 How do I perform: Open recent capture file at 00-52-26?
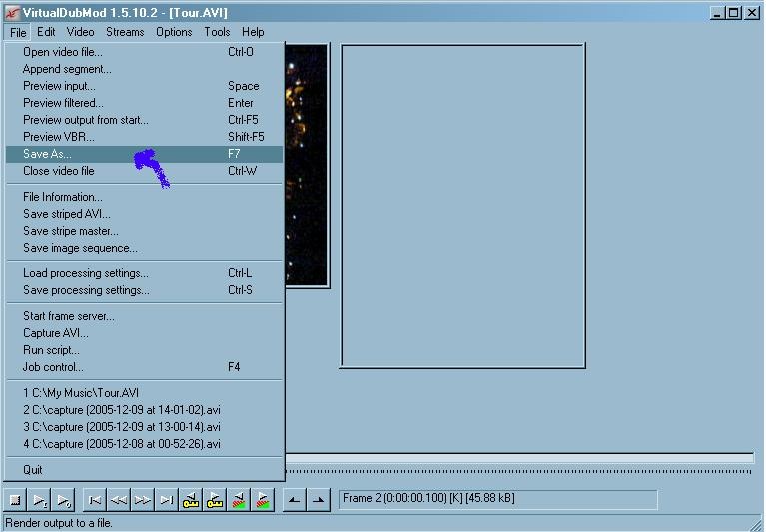[x=145, y=444]
